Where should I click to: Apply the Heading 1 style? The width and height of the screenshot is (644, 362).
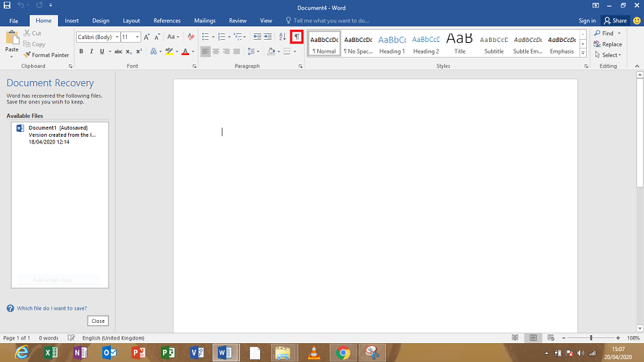point(392,43)
